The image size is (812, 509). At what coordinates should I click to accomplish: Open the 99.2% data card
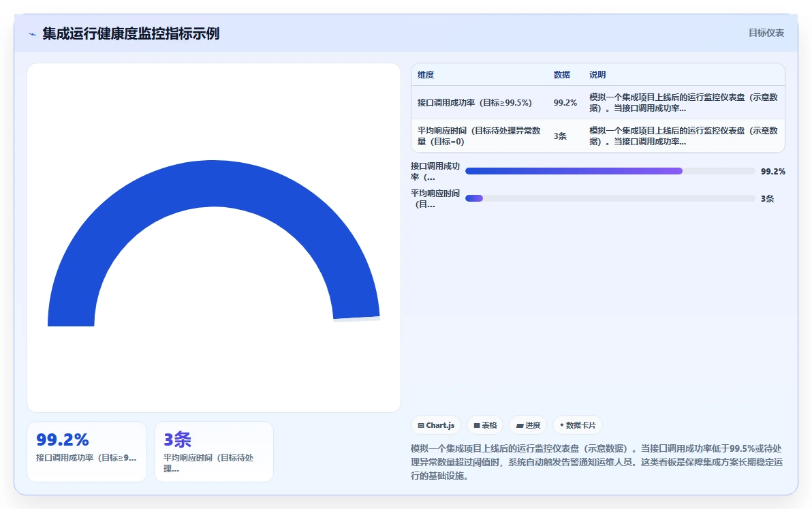pyautogui.click(x=87, y=452)
